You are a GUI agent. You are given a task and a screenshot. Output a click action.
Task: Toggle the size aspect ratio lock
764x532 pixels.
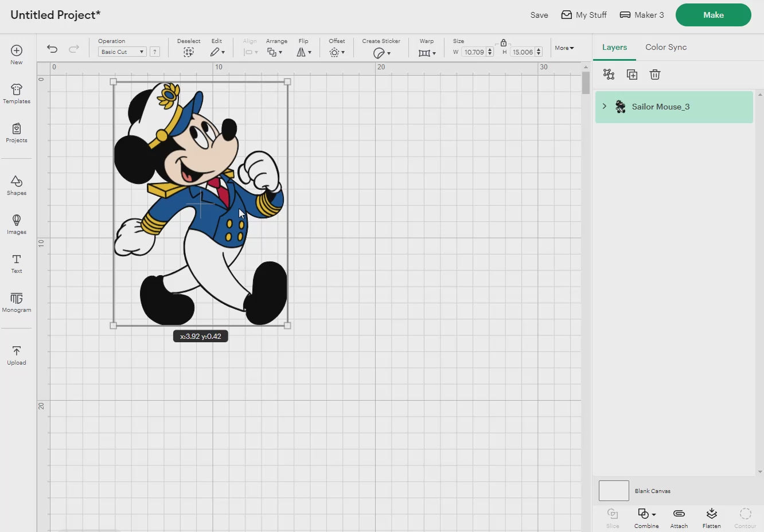click(x=503, y=42)
